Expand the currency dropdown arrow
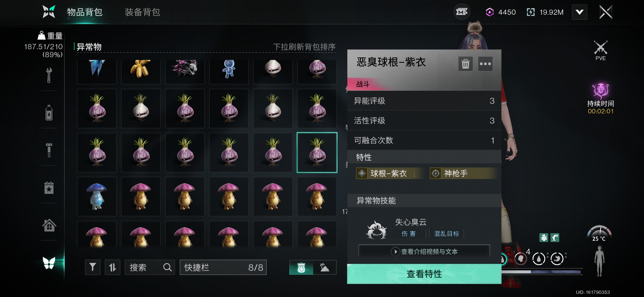Viewport: 644px width, 297px height. click(x=580, y=12)
